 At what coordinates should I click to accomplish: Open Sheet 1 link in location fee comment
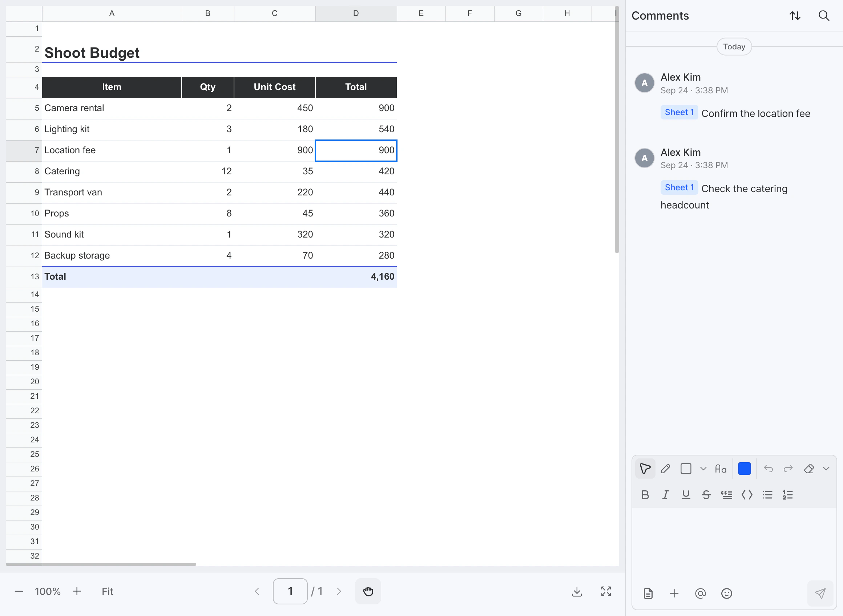pos(679,112)
